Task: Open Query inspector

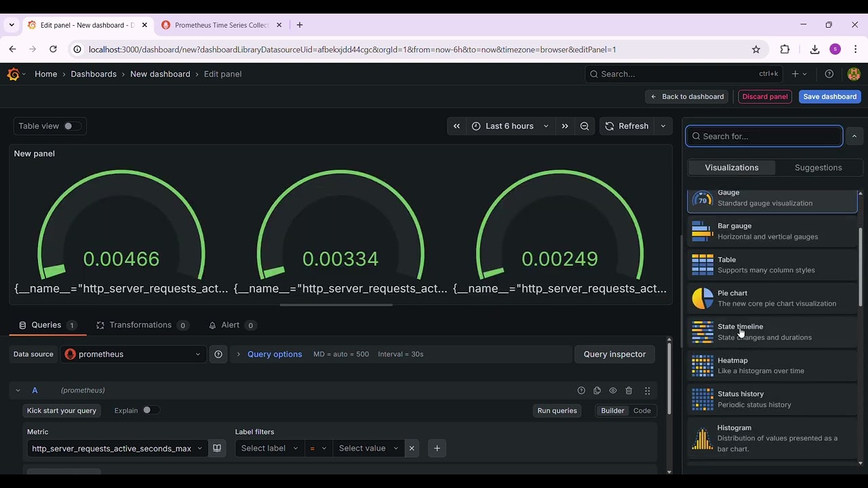Action: tap(614, 354)
